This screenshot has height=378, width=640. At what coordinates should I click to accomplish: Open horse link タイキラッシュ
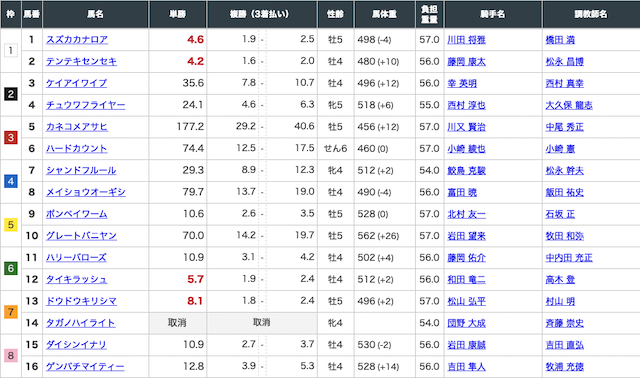click(76, 279)
